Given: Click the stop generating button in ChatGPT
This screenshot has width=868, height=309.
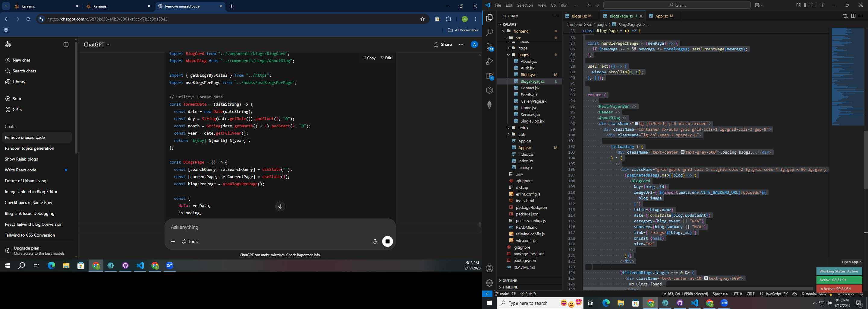Looking at the screenshot, I should click(388, 241).
